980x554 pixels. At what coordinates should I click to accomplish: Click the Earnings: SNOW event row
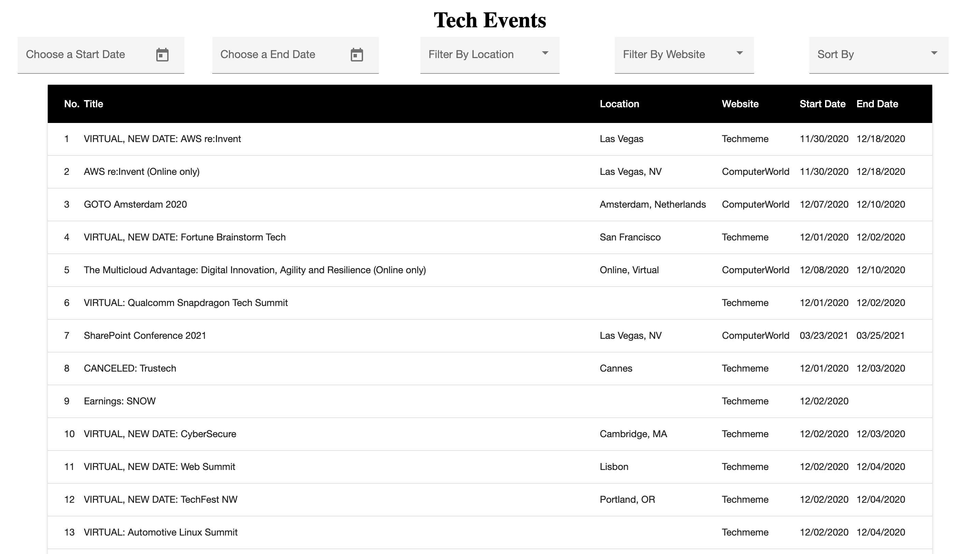pos(120,401)
